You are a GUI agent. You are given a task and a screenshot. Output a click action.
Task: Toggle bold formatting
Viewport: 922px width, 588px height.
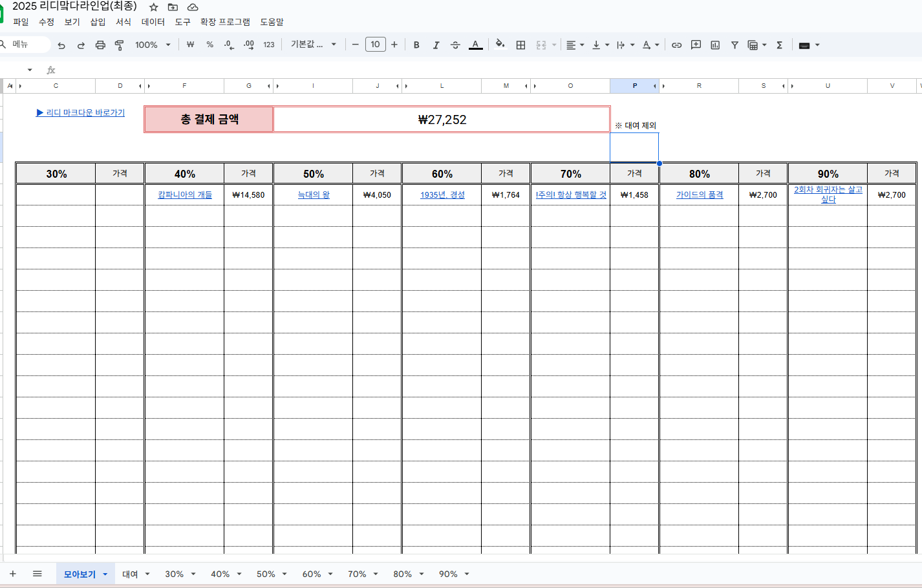416,45
